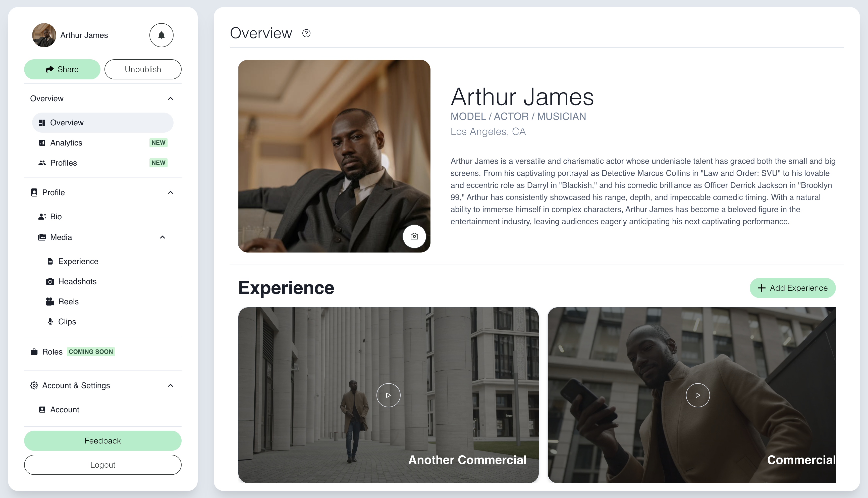The image size is (868, 498).
Task: Open Reels from the sidebar
Action: pos(68,302)
